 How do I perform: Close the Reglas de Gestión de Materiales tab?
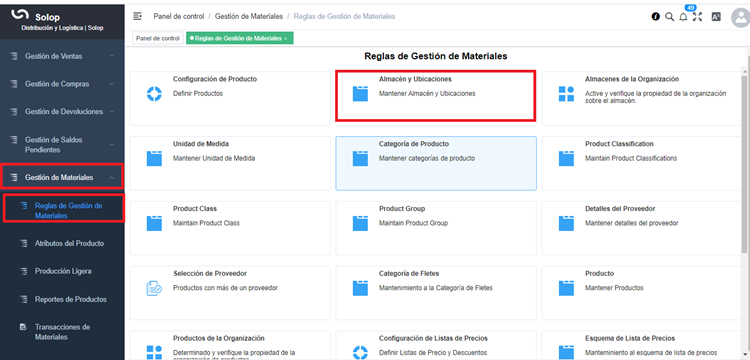(286, 39)
